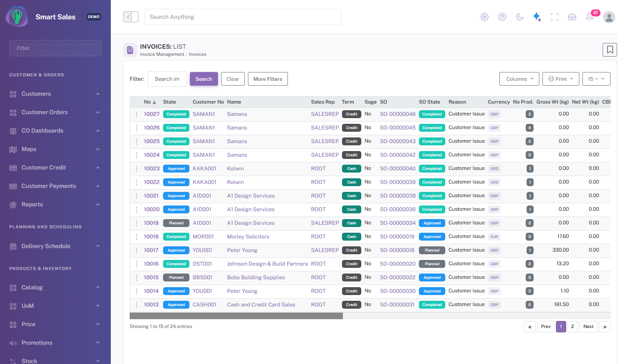Screen dimensions: 618x364
Task: Open row actions menu for invoice 10018
Action: coord(136,237)
